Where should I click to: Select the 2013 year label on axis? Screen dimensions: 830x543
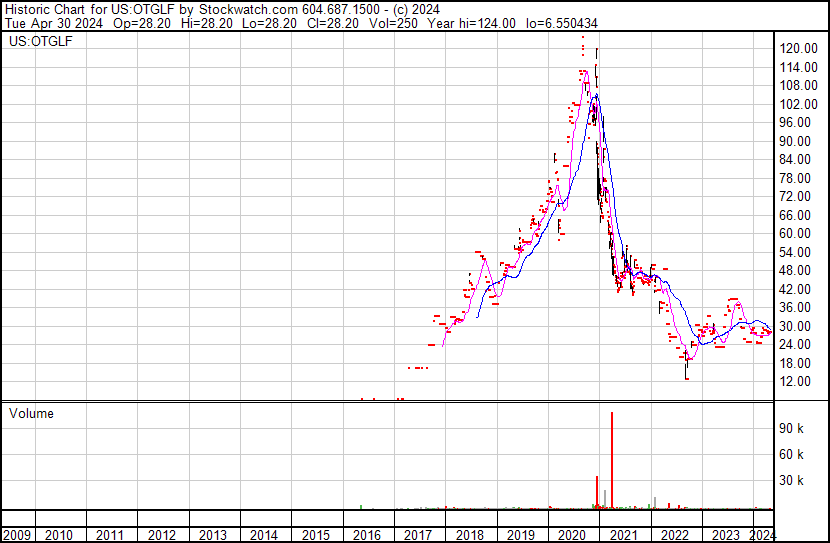tap(213, 535)
